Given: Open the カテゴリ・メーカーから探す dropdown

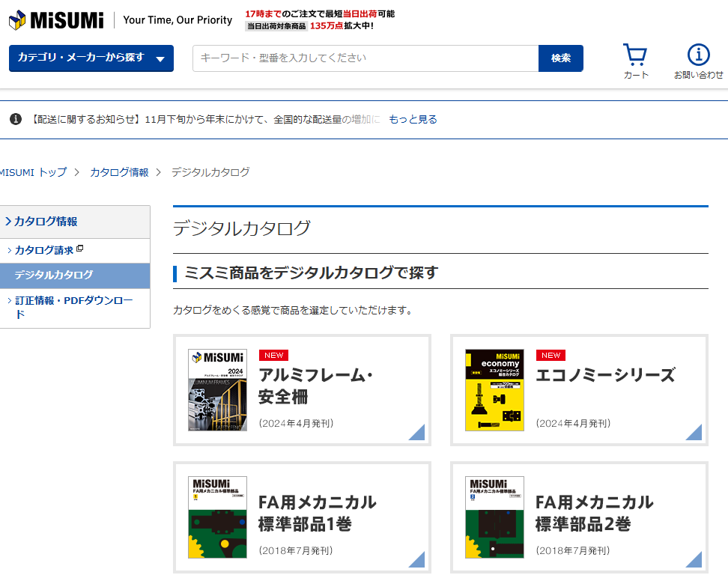Looking at the screenshot, I should (91, 58).
